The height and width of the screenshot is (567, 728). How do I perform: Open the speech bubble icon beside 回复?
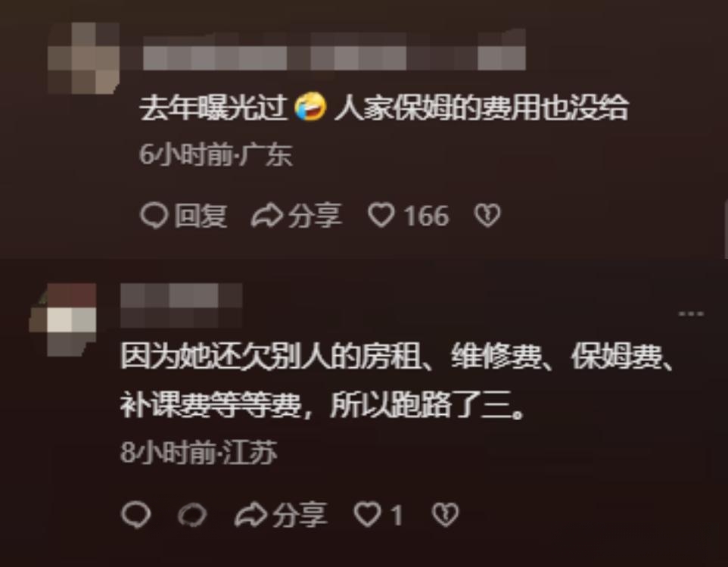click(154, 216)
